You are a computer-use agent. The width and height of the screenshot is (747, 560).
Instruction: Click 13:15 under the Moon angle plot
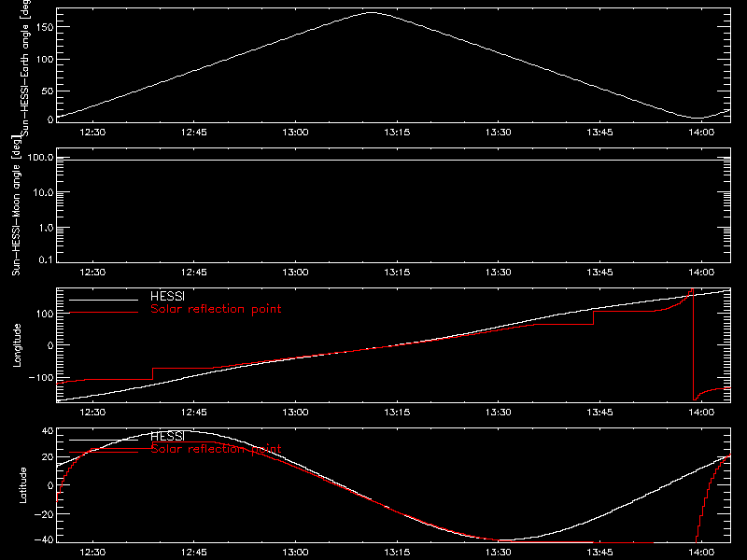click(x=397, y=273)
